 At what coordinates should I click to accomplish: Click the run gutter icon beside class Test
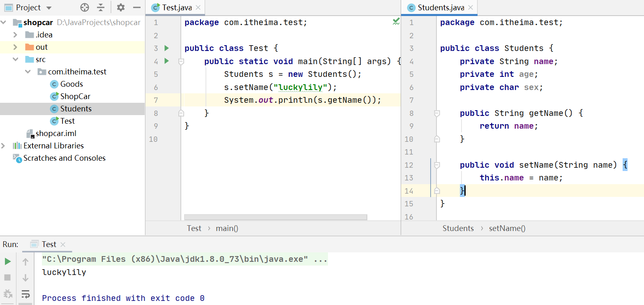166,48
